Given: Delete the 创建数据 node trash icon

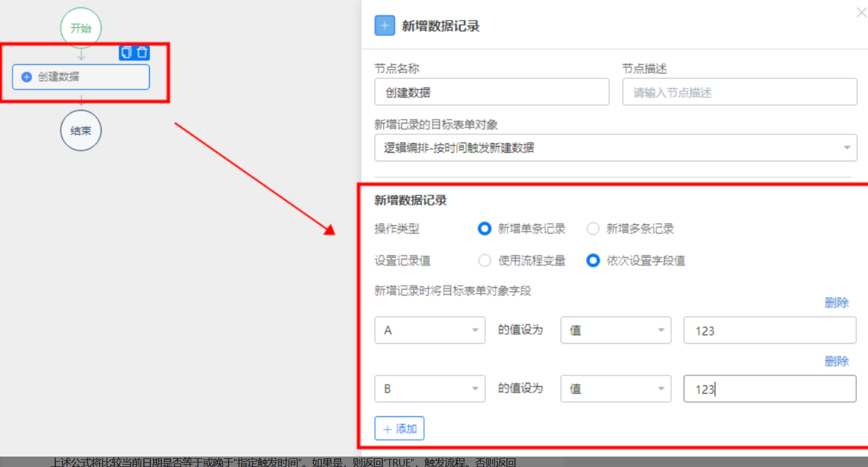Looking at the screenshot, I should pos(142,53).
